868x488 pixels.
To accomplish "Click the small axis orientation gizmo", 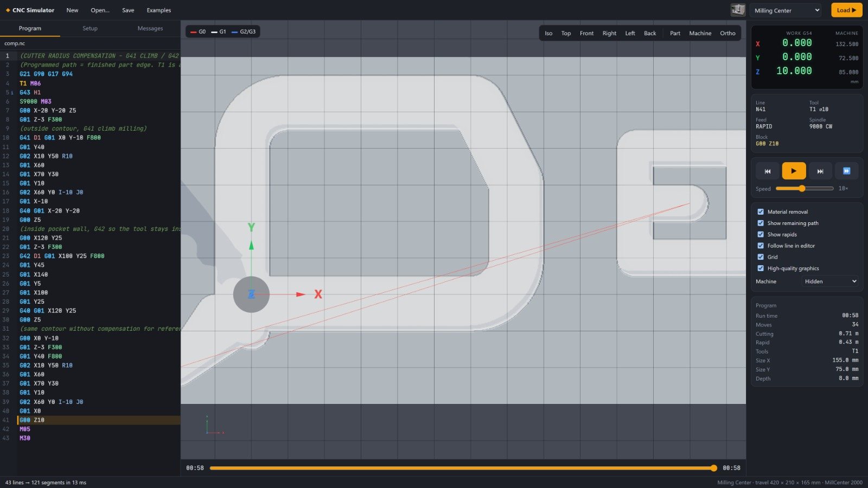I will click(214, 426).
